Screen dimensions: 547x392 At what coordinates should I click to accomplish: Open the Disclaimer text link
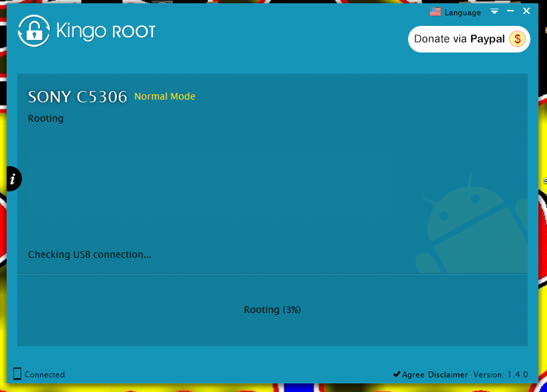(447, 375)
